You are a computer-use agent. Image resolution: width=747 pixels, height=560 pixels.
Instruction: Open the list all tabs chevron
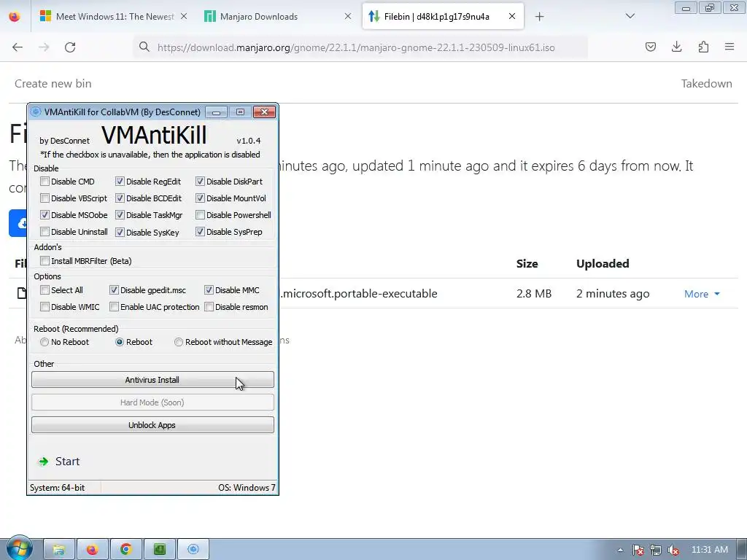(630, 16)
